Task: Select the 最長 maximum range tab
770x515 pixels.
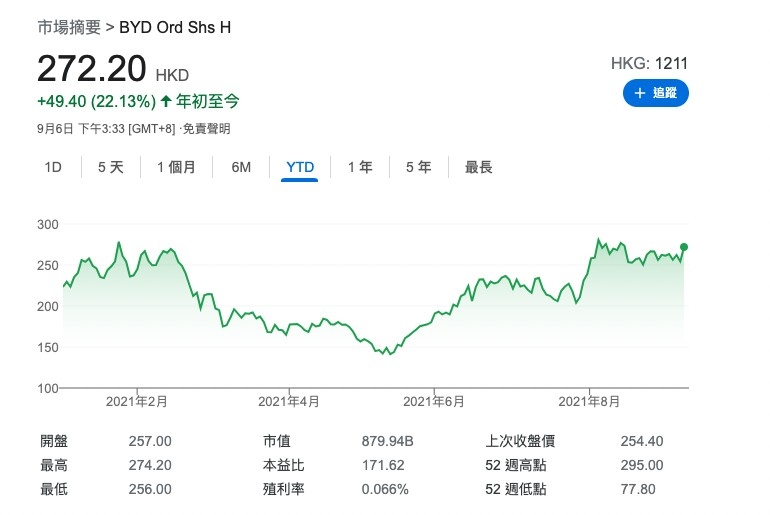Action: pos(479,167)
